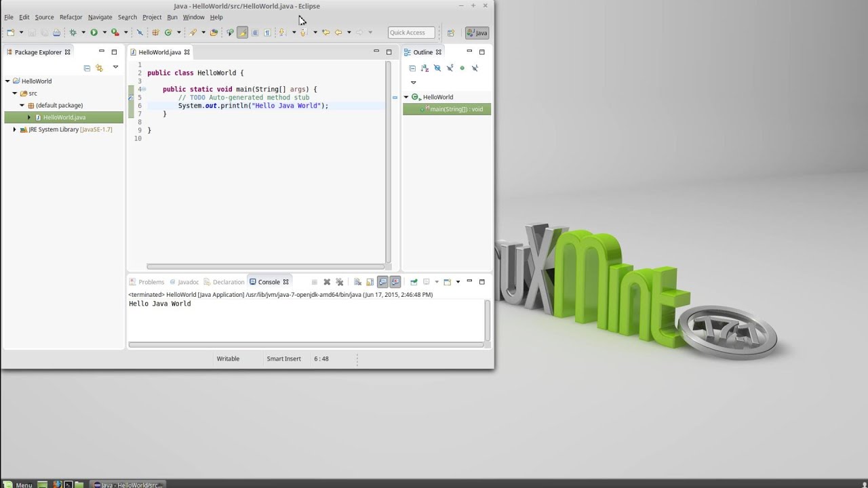Open the Project menu
Image resolution: width=868 pixels, height=488 pixels.
tap(152, 17)
